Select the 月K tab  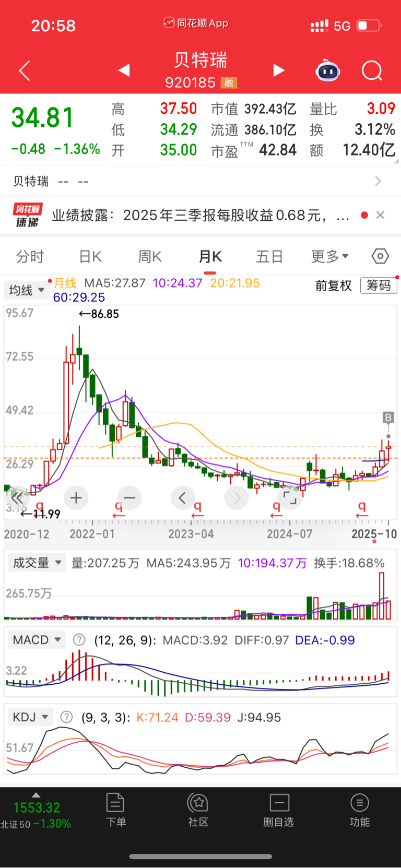pos(210,257)
